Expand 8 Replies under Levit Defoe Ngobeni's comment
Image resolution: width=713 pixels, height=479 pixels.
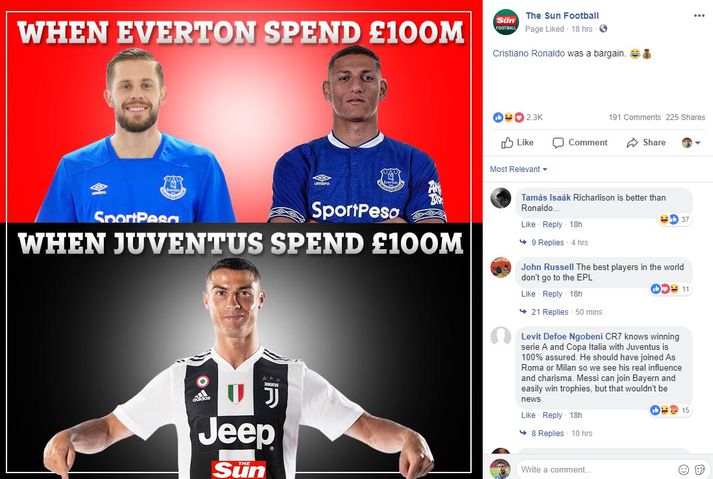(547, 434)
